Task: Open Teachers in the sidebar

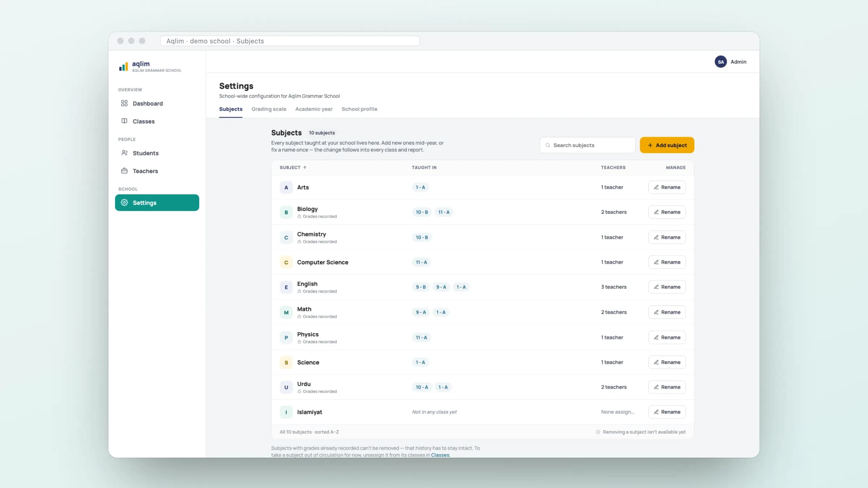Action: click(157, 171)
